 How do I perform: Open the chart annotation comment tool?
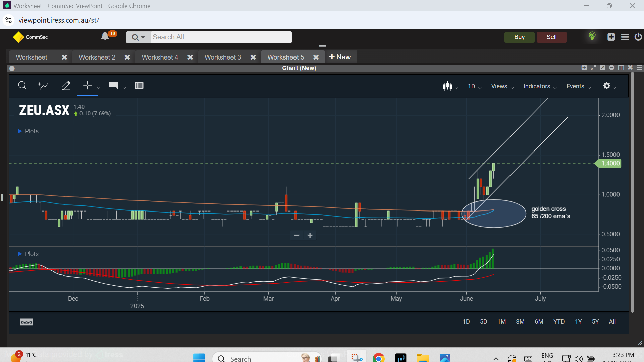pos(113,86)
